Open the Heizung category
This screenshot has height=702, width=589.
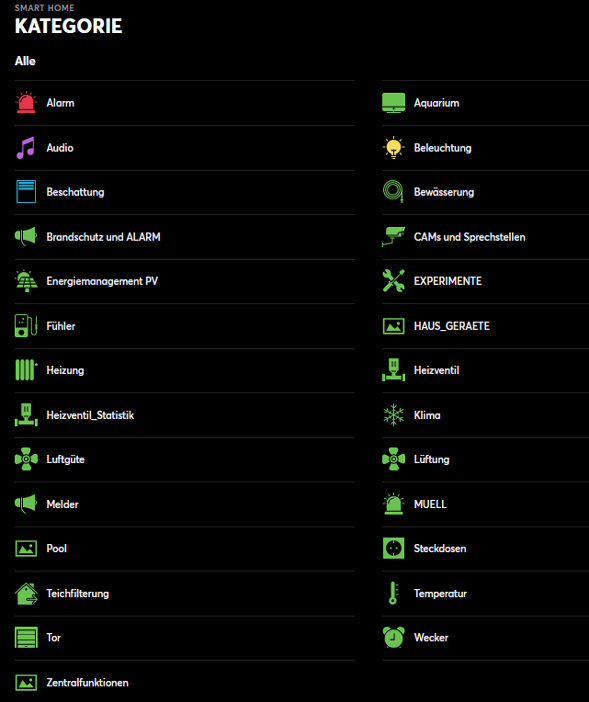184,370
